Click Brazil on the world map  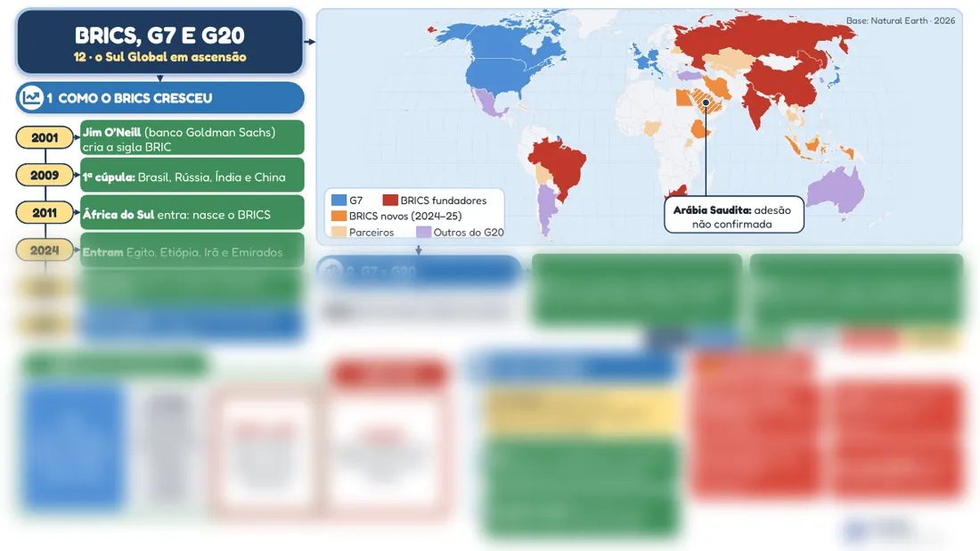560,164
